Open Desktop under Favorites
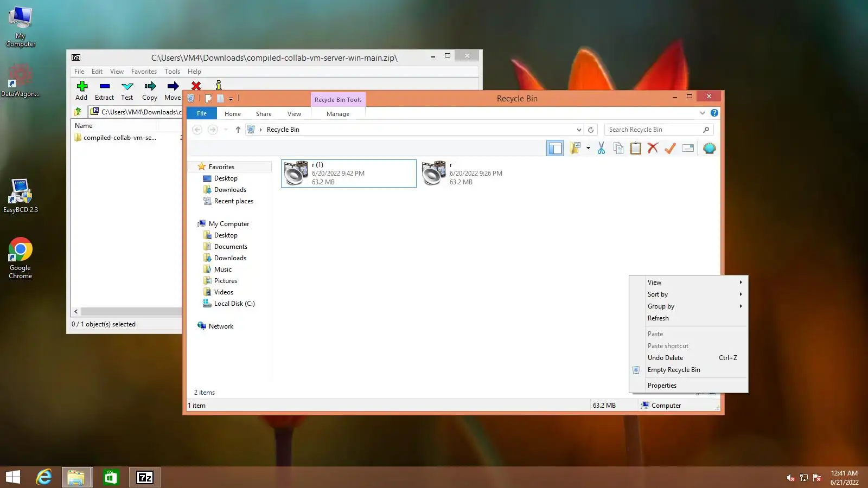The height and width of the screenshot is (488, 868). pos(226,178)
